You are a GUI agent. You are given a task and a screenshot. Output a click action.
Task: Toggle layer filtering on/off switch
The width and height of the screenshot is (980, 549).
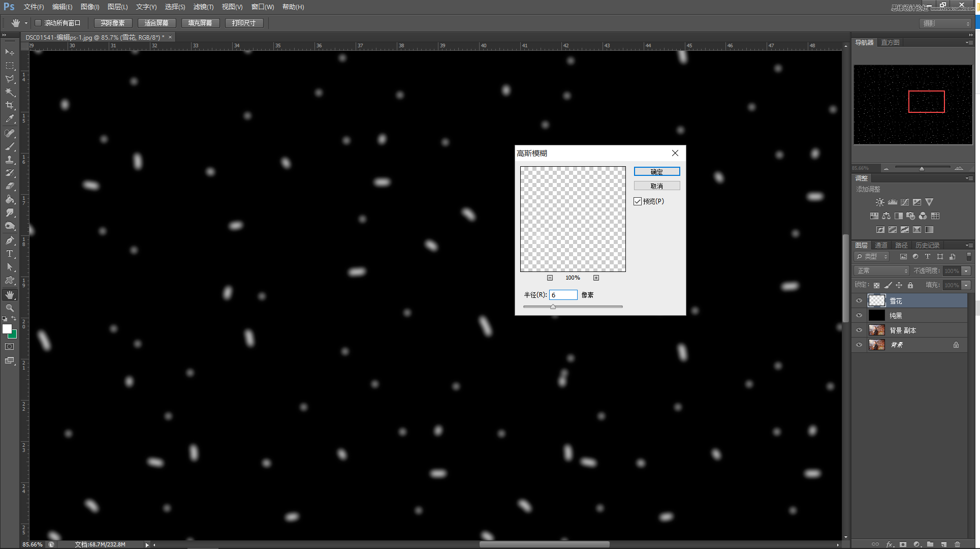pos(969,257)
